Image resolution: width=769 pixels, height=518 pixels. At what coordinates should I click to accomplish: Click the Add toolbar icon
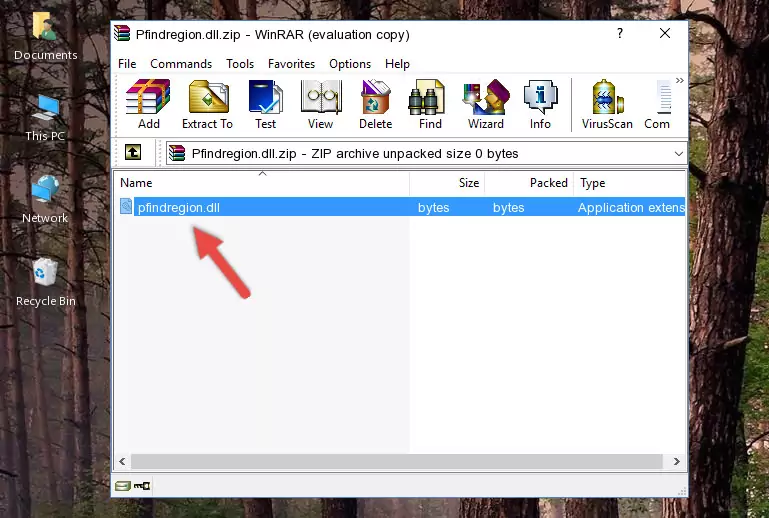(148, 104)
